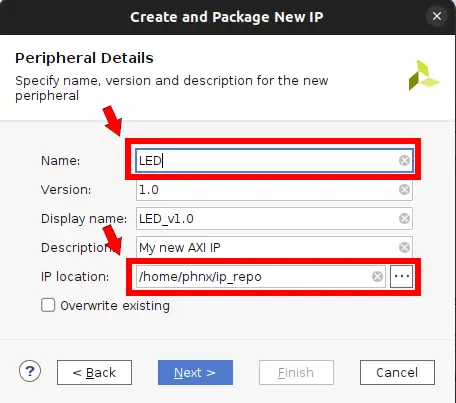Click the Xilinx Vivado logo
This screenshot has height=403, width=456.
coord(424,75)
